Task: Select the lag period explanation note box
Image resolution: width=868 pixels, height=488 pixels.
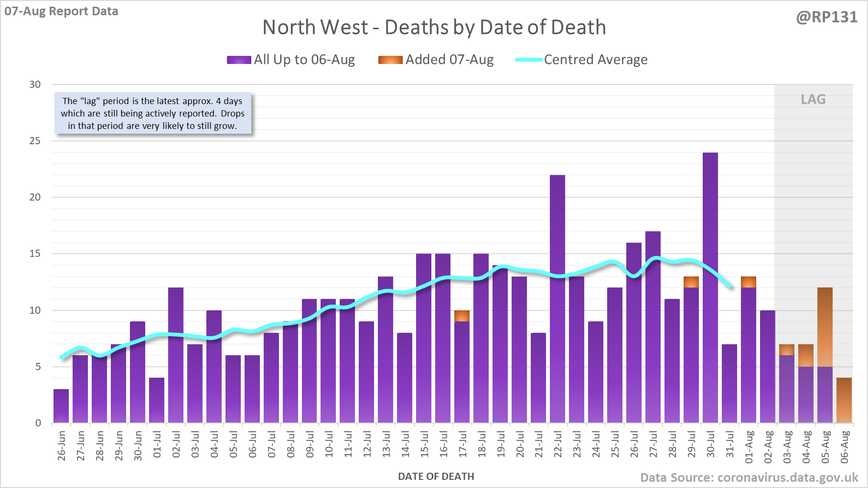Action: (x=152, y=113)
